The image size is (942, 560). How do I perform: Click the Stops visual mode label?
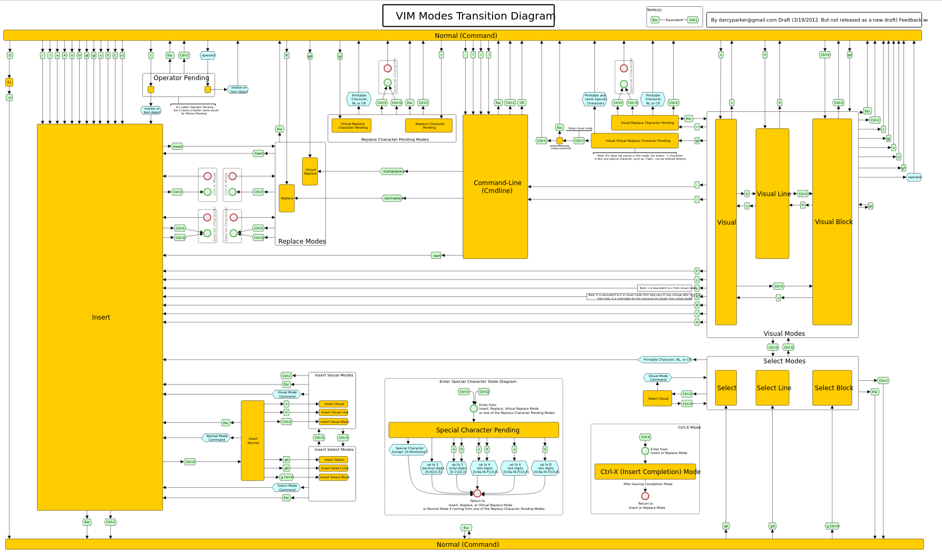tap(580, 128)
